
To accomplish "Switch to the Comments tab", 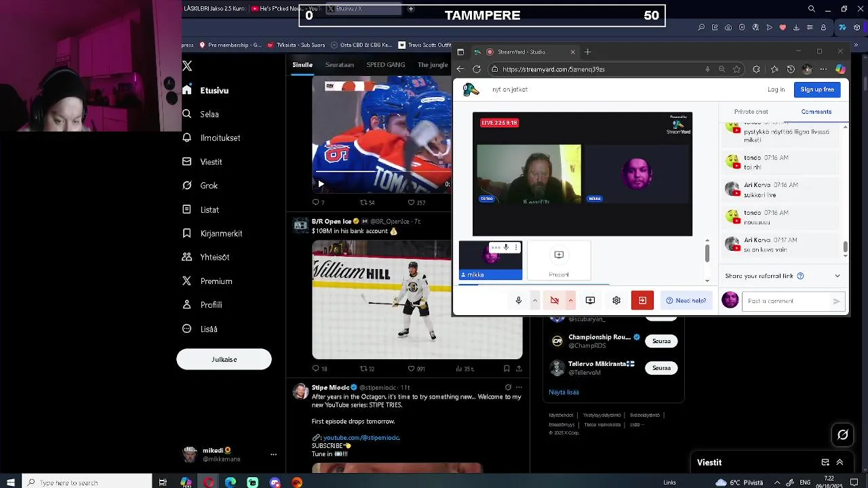I will coord(816,112).
